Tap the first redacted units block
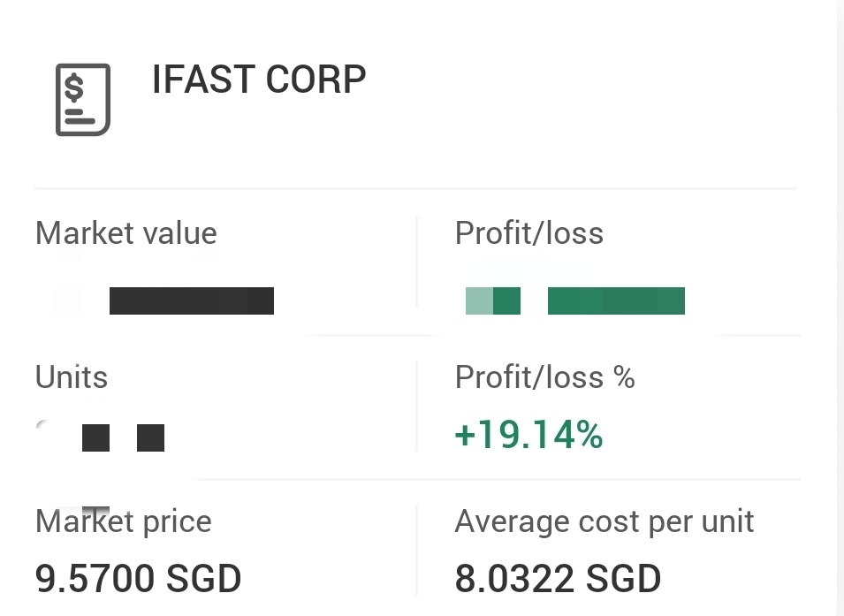Screen dimensions: 844x616 (x=95, y=437)
